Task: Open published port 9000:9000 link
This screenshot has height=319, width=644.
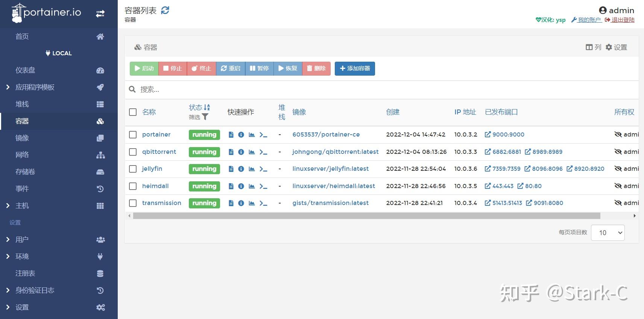Action: point(504,135)
